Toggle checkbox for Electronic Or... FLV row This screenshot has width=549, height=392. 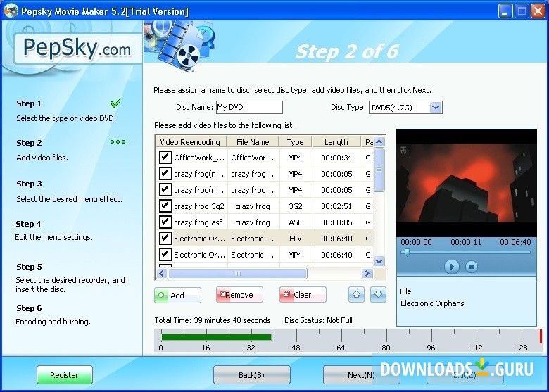click(x=165, y=238)
